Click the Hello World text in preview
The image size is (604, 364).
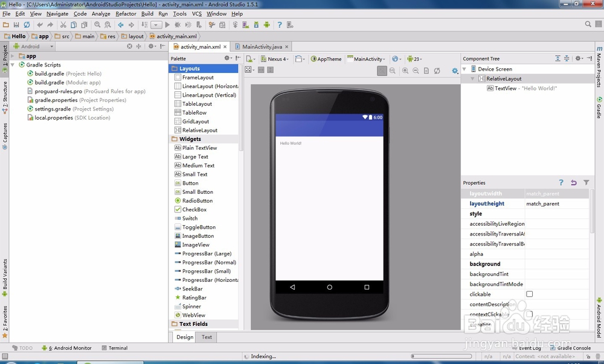(291, 143)
